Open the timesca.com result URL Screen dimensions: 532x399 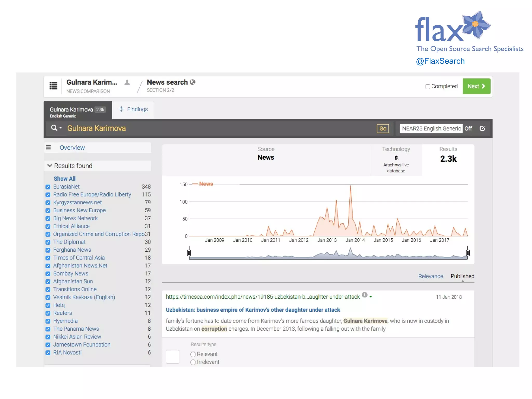coord(263,297)
